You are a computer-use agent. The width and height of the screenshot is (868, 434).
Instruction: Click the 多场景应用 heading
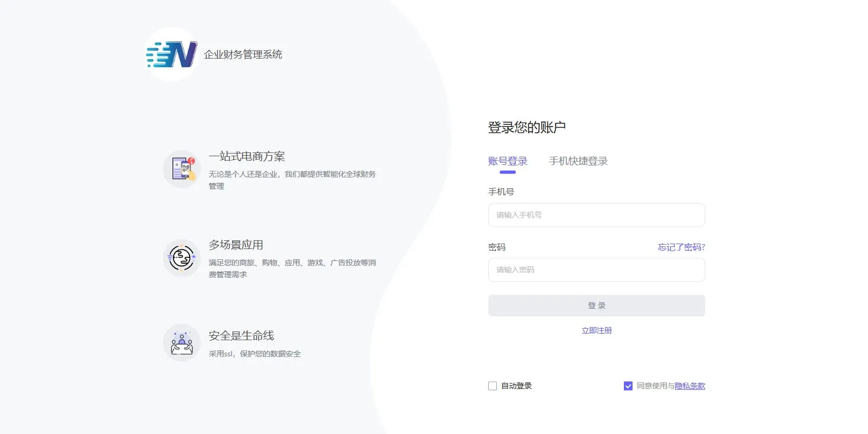click(236, 245)
